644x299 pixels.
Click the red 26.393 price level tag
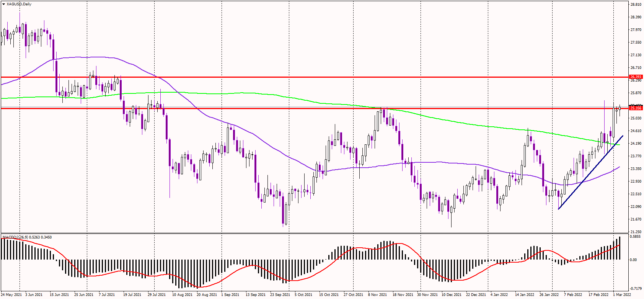pyautogui.click(x=636, y=77)
